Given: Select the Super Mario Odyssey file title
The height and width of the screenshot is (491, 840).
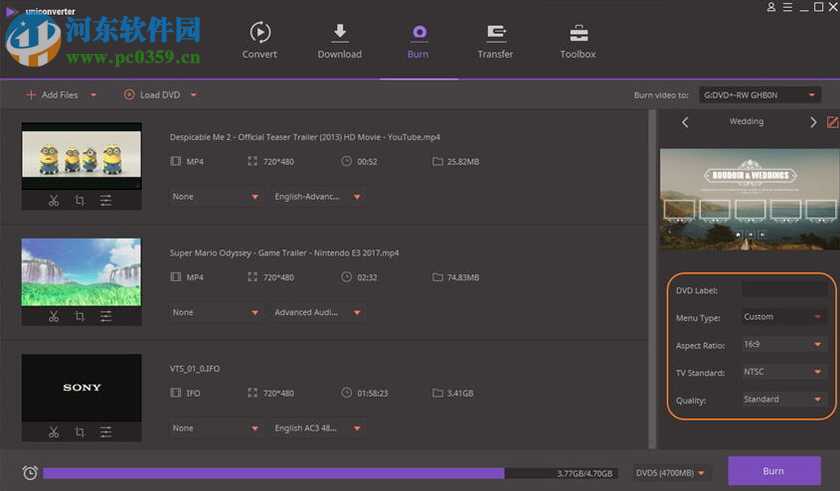Looking at the screenshot, I should pyautogui.click(x=284, y=253).
